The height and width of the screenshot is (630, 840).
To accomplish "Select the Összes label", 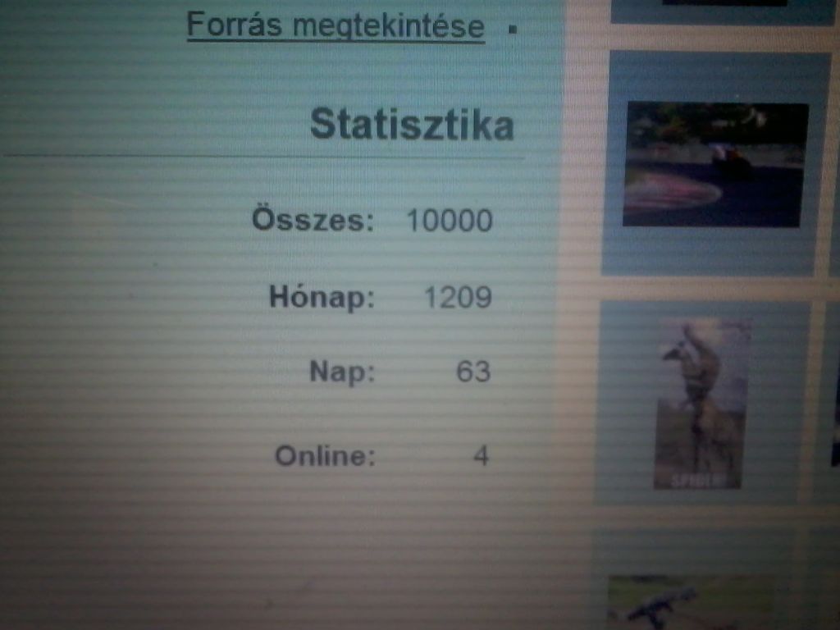I will pos(313,220).
